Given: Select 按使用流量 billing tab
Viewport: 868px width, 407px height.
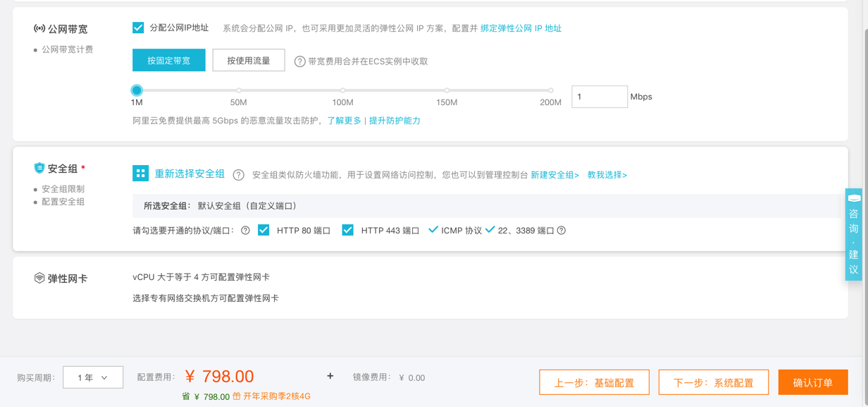Looking at the screenshot, I should (249, 61).
